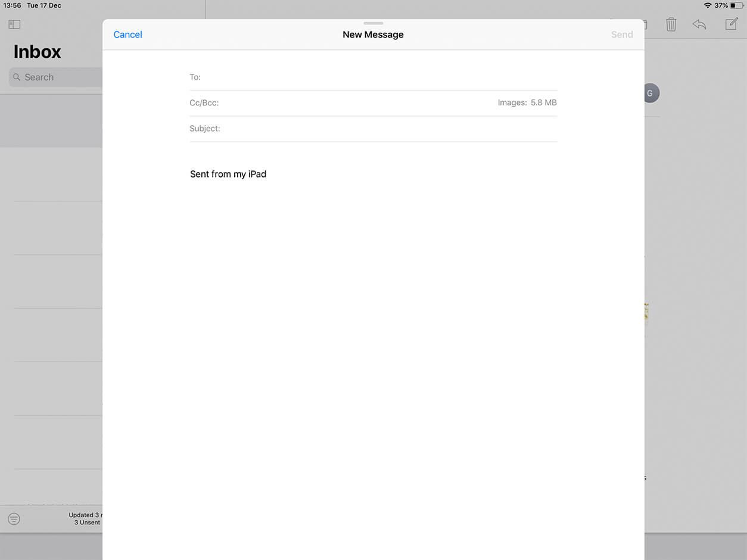Place cursor on Sent from my iPad signature
747x560 pixels.
(x=228, y=174)
